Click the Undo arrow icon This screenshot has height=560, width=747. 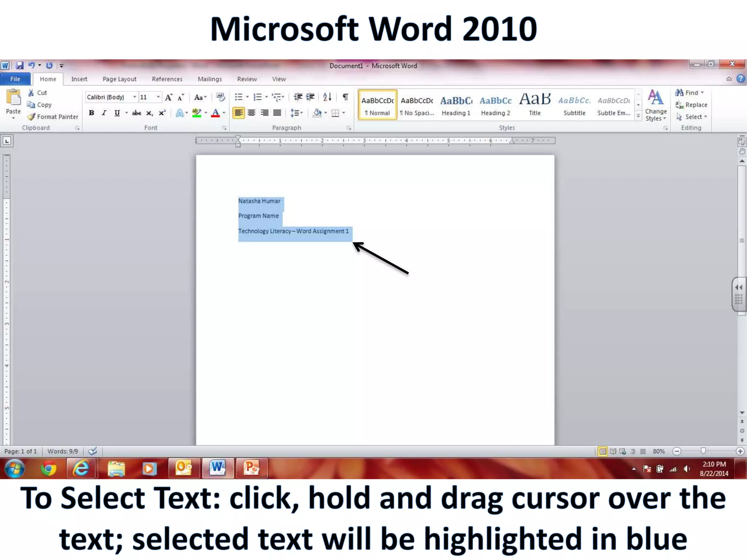32,65
